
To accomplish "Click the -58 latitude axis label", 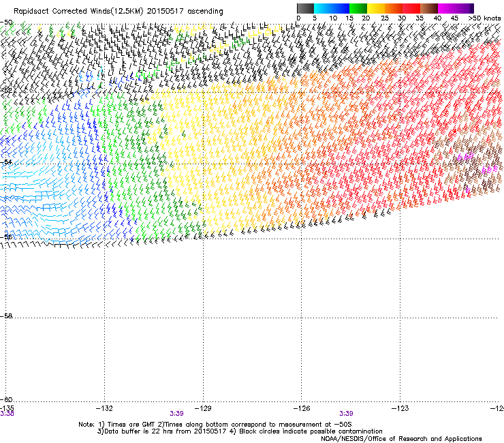I will pyautogui.click(x=6, y=316).
